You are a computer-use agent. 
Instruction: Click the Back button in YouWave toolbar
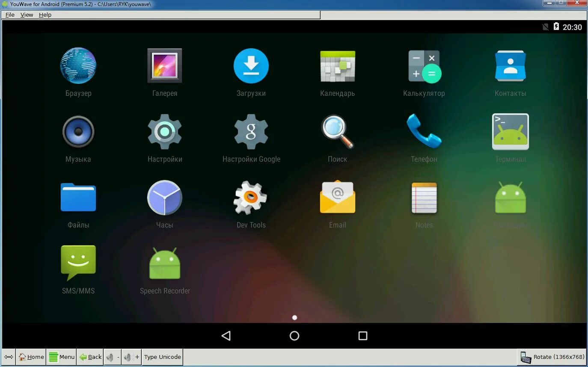(x=90, y=357)
